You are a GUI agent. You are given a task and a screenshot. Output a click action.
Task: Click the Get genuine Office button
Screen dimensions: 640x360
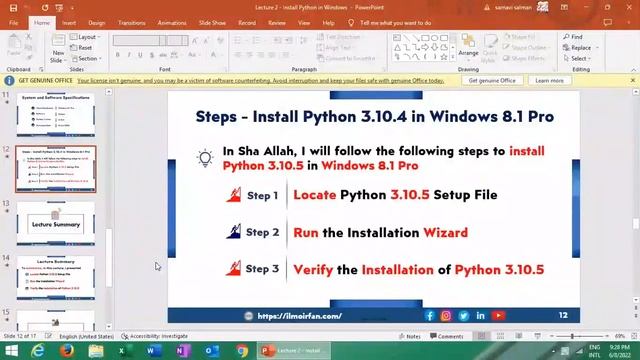492,80
